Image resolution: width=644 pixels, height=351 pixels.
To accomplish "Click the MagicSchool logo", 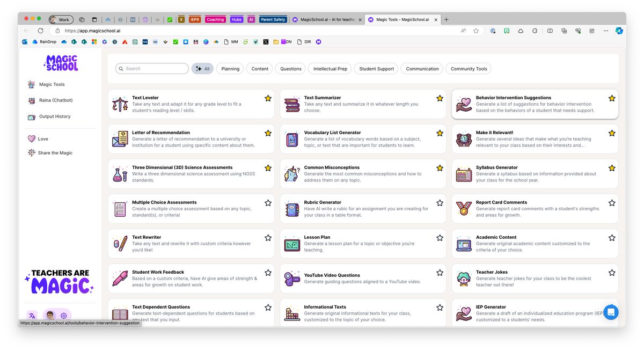I will click(61, 63).
